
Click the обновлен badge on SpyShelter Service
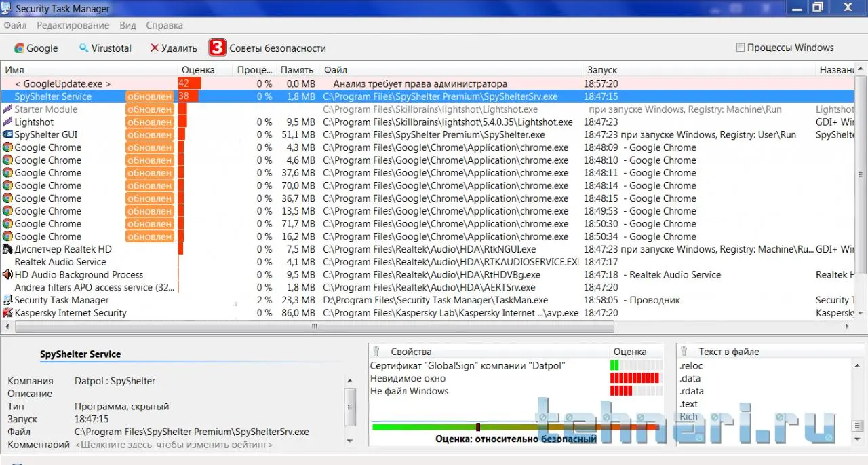[149, 96]
